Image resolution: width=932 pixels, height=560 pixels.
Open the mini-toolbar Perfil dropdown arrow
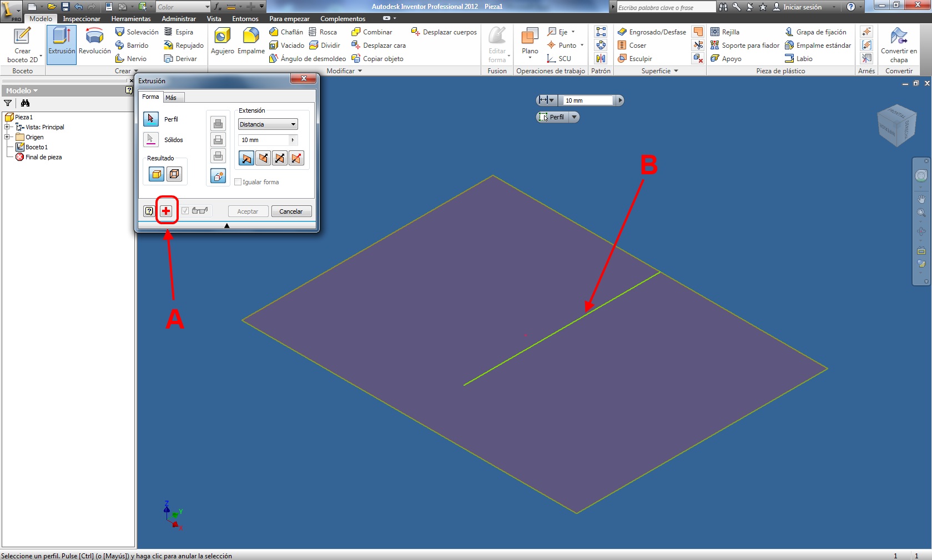coord(574,117)
